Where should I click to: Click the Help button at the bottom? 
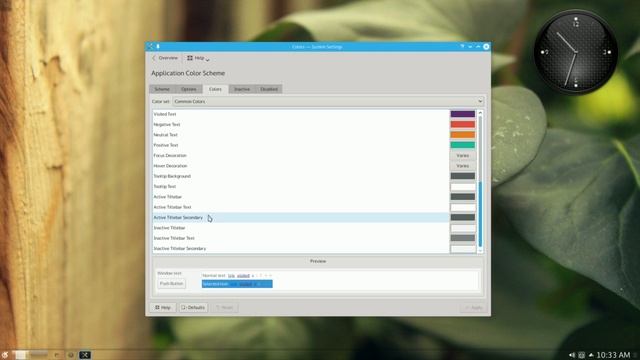[163, 307]
